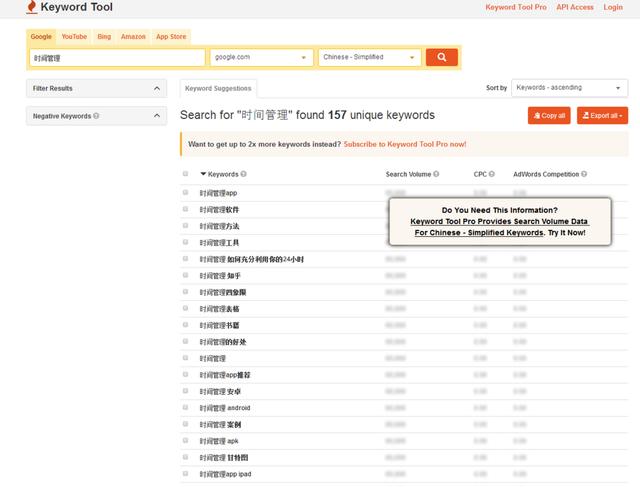This screenshot has height=487, width=640.
Task: Check the box for 时间管理四象限 row
Action: tap(185, 292)
